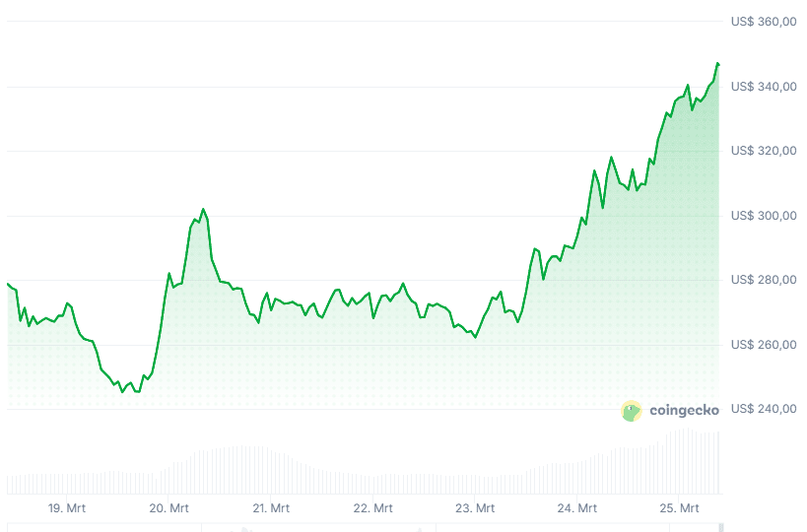Select the 22. Mrt date label
Screen dimensions: 807x532
point(372,508)
